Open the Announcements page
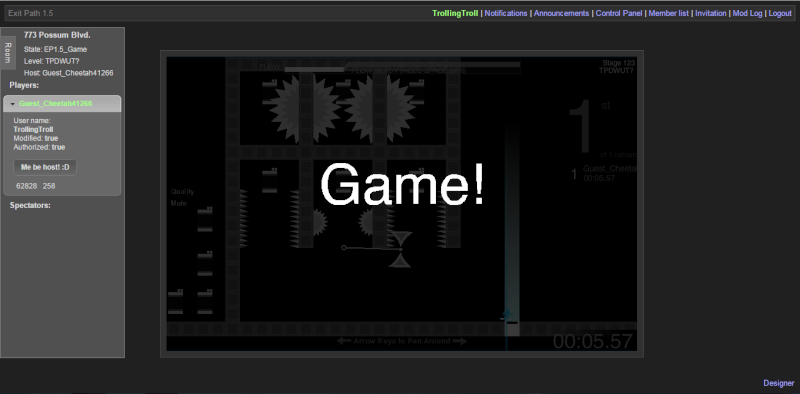The height and width of the screenshot is (394, 800). [561, 13]
